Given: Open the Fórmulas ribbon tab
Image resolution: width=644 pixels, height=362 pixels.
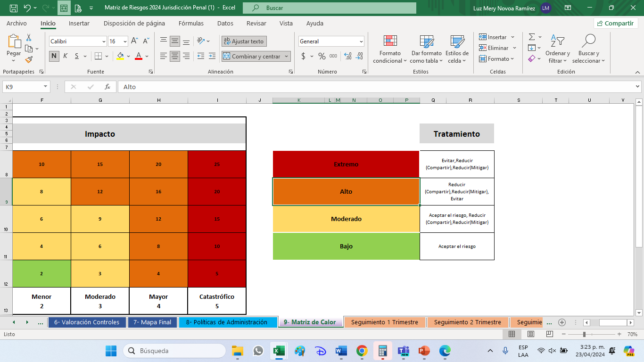Looking at the screenshot, I should (x=191, y=23).
